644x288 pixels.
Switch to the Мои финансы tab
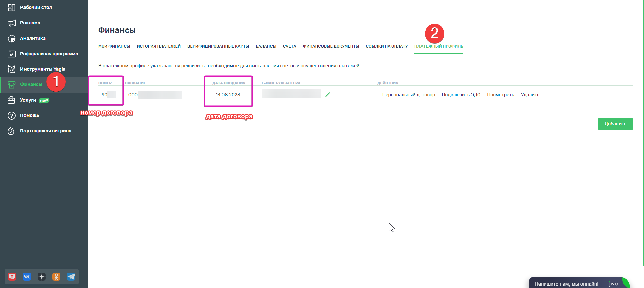(x=114, y=46)
